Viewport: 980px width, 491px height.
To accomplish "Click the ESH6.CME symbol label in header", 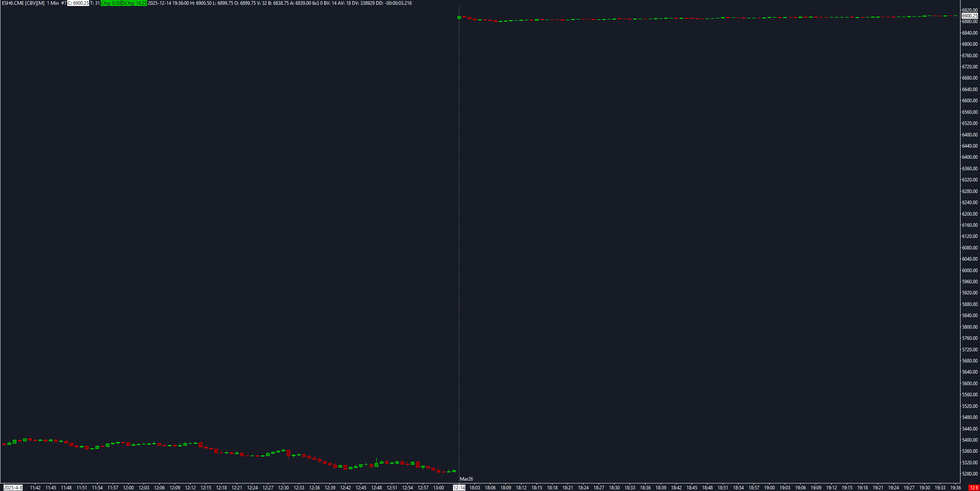I will pyautogui.click(x=13, y=3).
